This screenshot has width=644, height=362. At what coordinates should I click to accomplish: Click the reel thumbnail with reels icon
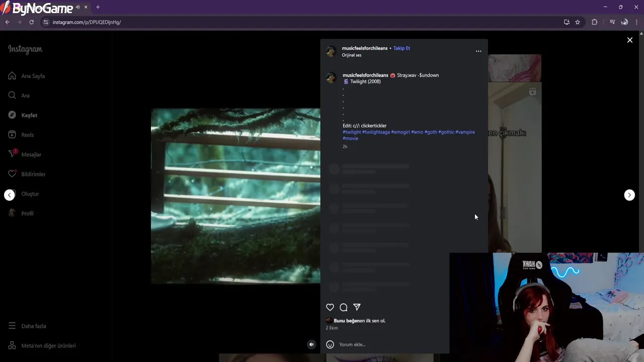515,168
